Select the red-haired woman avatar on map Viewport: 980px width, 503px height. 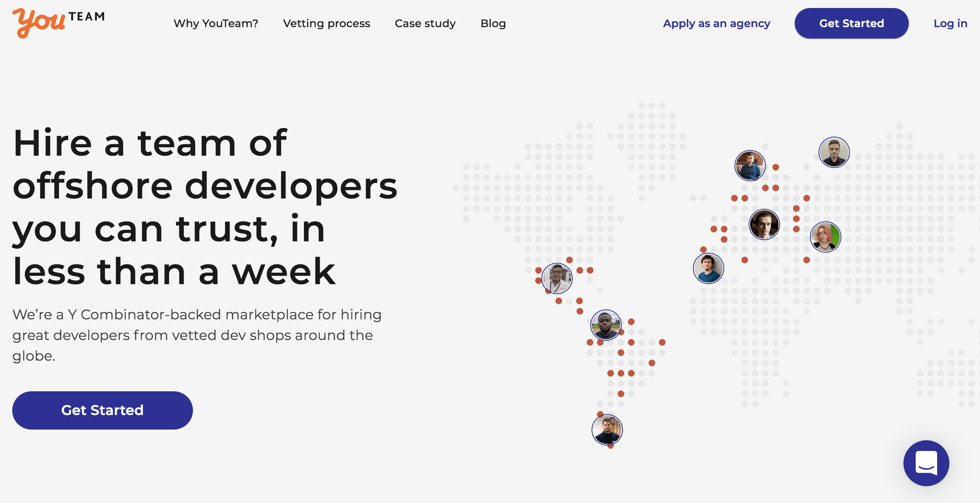pos(826,237)
